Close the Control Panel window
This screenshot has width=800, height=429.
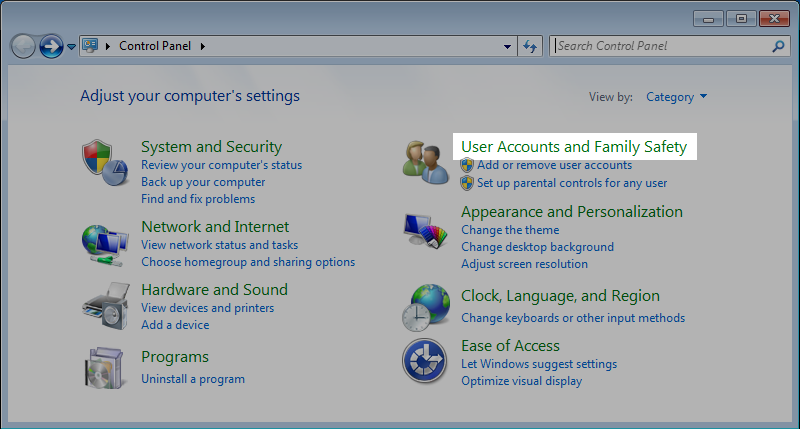point(774,19)
